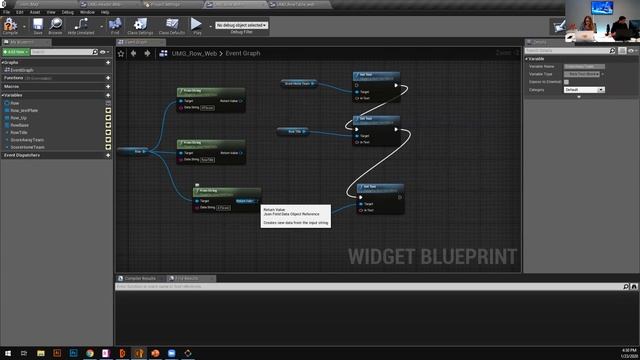Compile the blueprint with the Compile button
The height and width of the screenshot is (360, 640).
[10, 26]
